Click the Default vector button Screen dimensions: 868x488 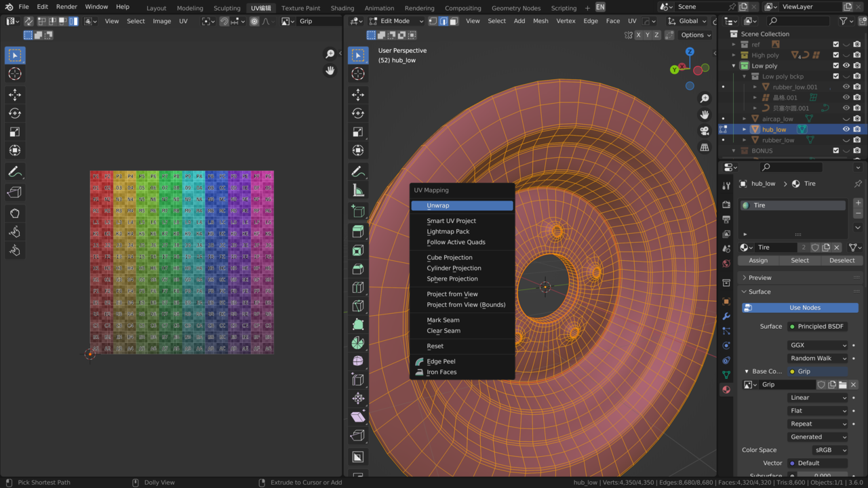click(x=817, y=464)
